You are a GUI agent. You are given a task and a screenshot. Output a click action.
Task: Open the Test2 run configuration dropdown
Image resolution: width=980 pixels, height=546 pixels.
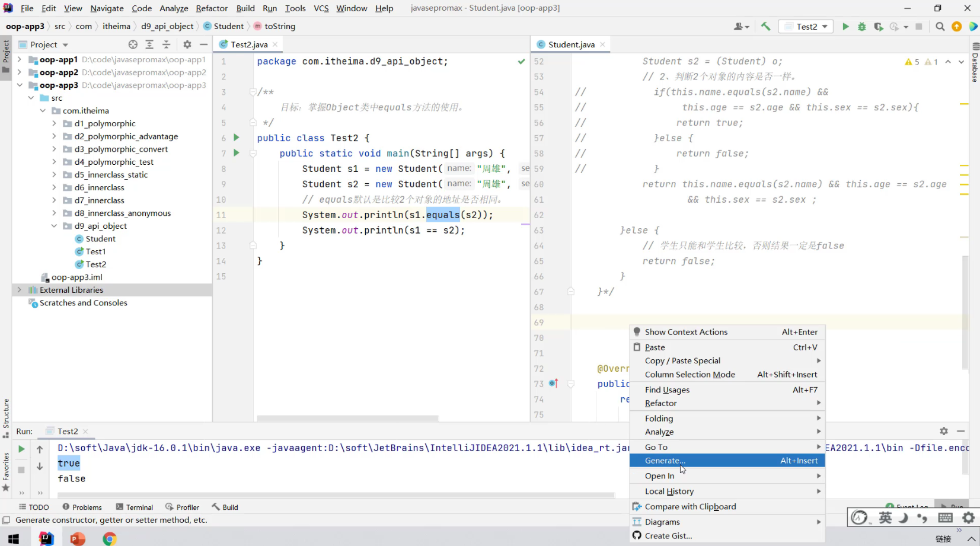point(806,26)
